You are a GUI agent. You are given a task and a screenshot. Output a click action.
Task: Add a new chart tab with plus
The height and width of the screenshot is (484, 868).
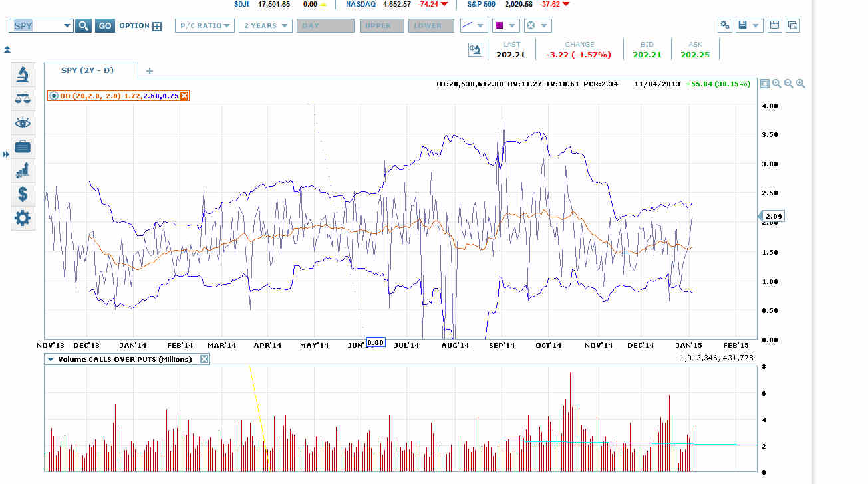(x=150, y=70)
